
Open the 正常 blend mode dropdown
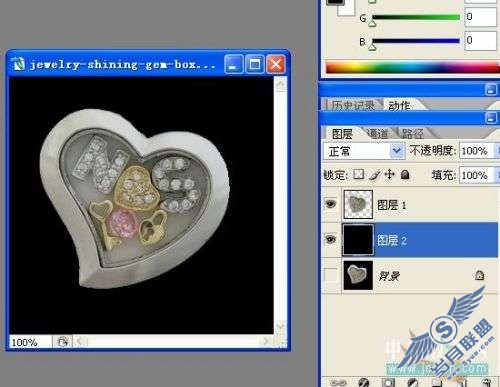pyautogui.click(x=364, y=151)
